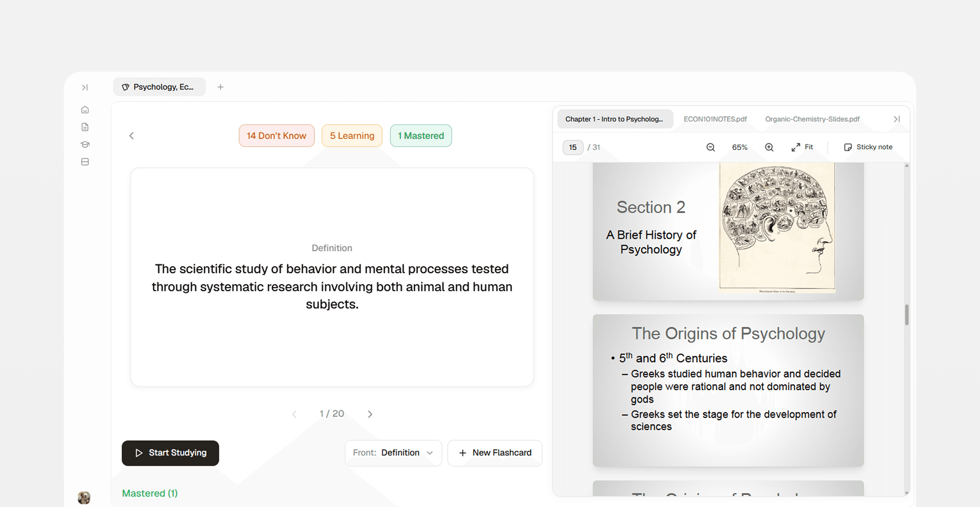
Task: Switch to the Psychology, Ec... tab
Action: [159, 87]
